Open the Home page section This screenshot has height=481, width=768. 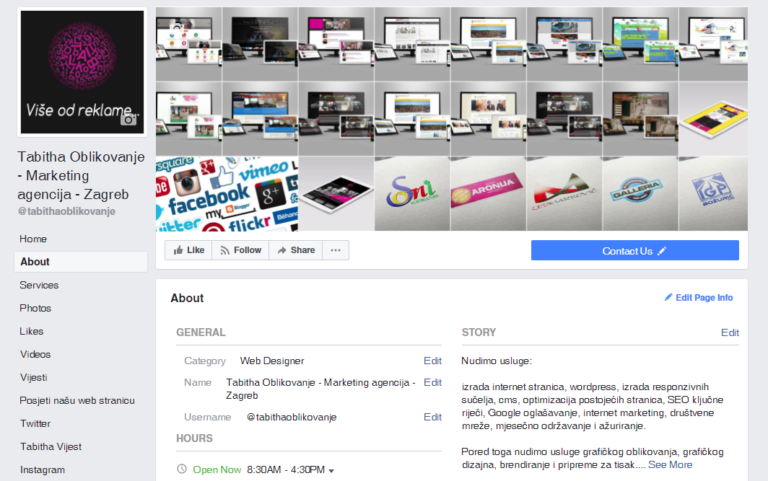pos(33,239)
